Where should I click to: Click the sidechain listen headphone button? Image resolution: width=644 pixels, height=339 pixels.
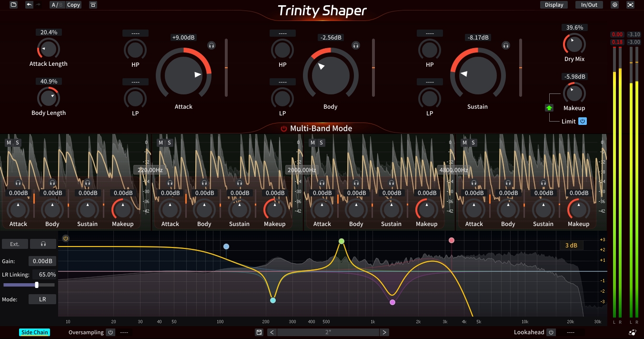pyautogui.click(x=43, y=244)
